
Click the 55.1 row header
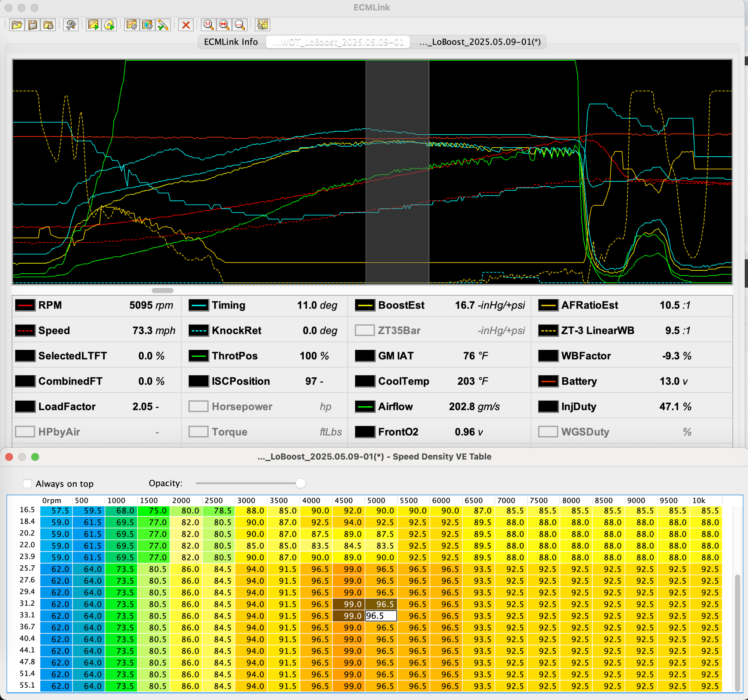click(27, 685)
